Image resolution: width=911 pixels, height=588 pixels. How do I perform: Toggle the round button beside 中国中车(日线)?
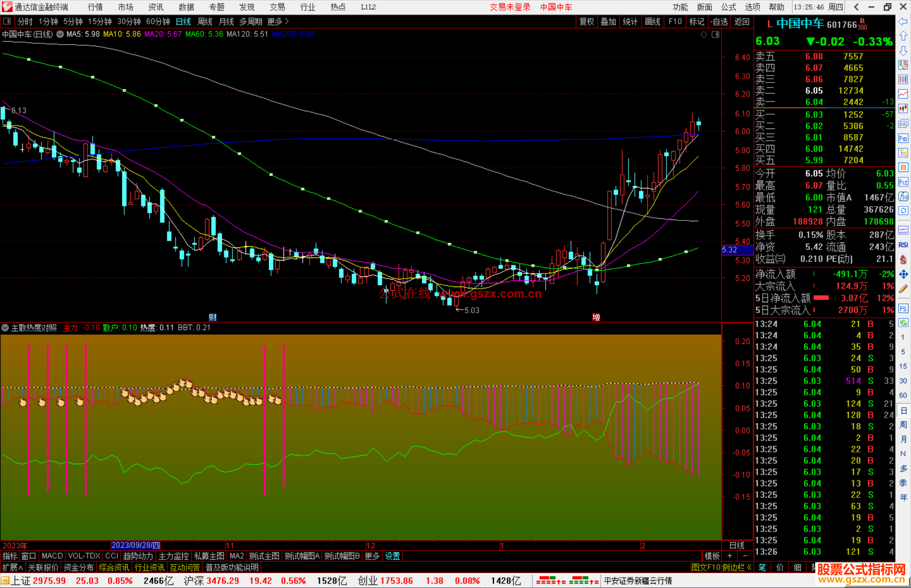click(60, 34)
